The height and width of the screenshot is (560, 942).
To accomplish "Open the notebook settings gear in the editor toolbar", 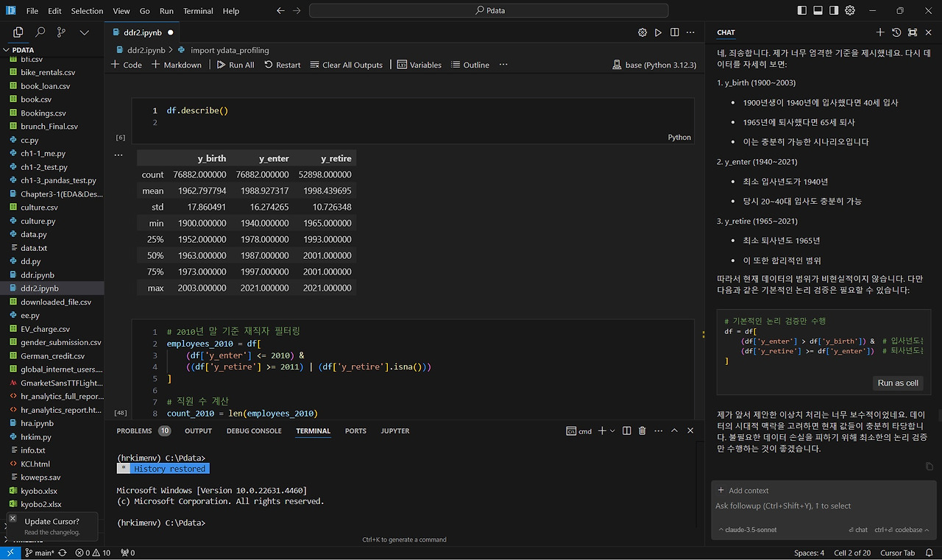I will coord(642,32).
